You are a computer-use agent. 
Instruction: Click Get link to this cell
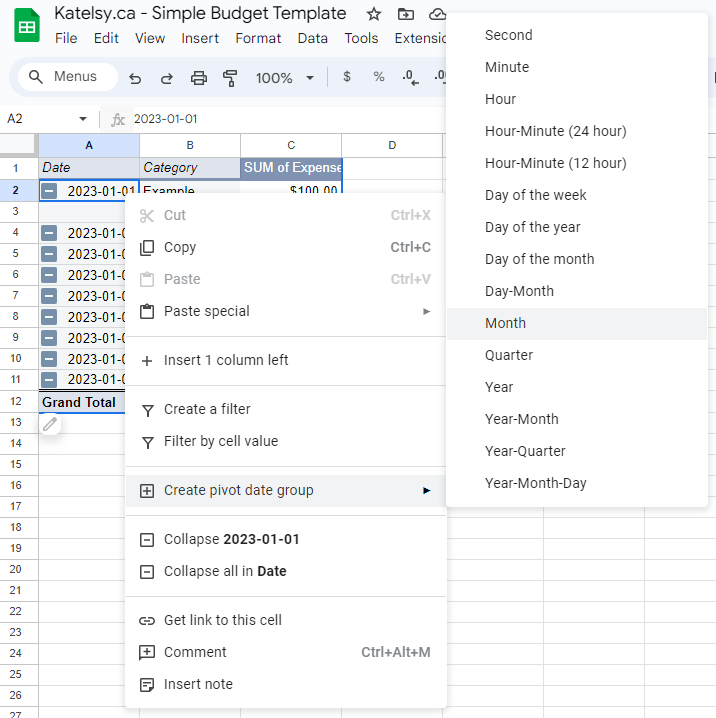[223, 620]
